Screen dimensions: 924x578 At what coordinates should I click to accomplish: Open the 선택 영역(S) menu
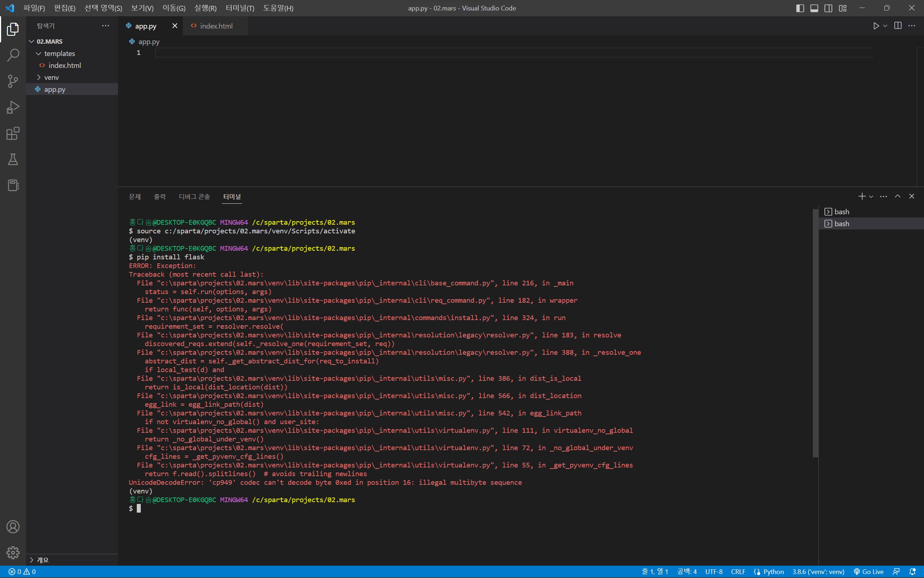[104, 8]
